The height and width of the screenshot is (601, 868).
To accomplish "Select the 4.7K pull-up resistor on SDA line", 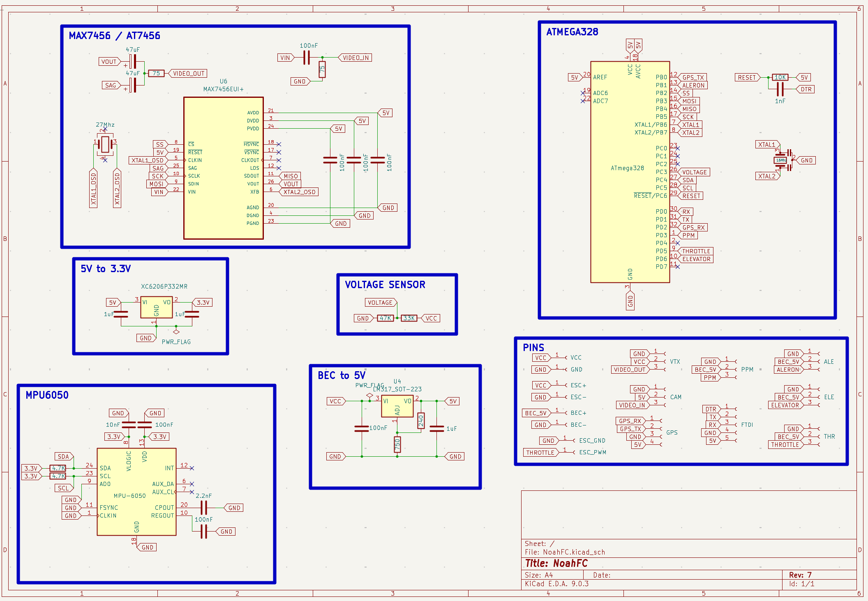I will [x=58, y=468].
